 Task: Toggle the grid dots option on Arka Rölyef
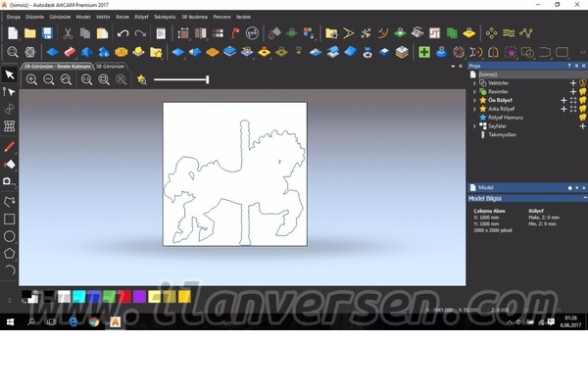point(573,109)
